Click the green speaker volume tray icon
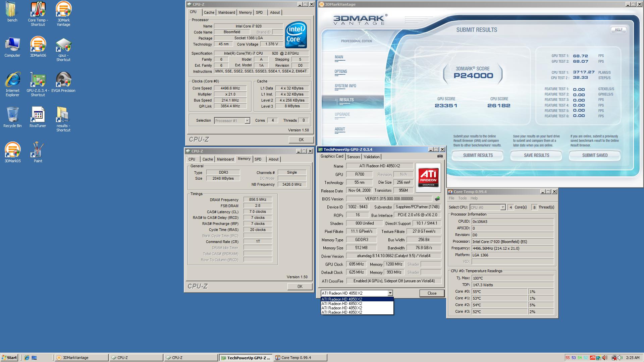Screen dimensions: 644x362 [620, 358]
